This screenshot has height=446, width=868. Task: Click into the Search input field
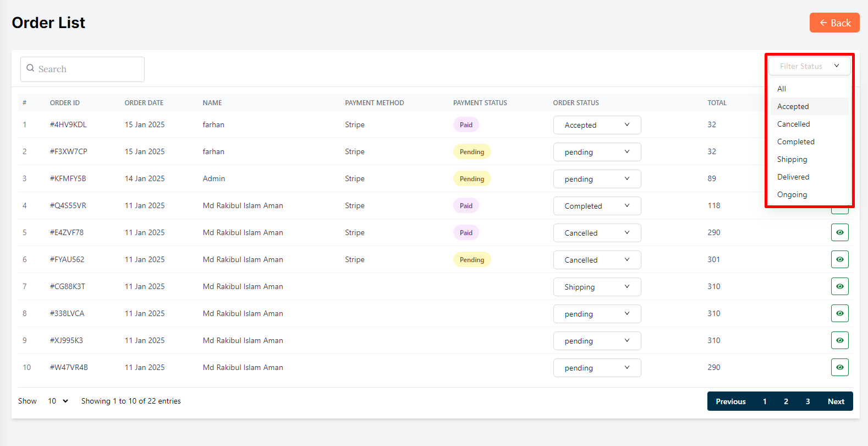click(88, 69)
